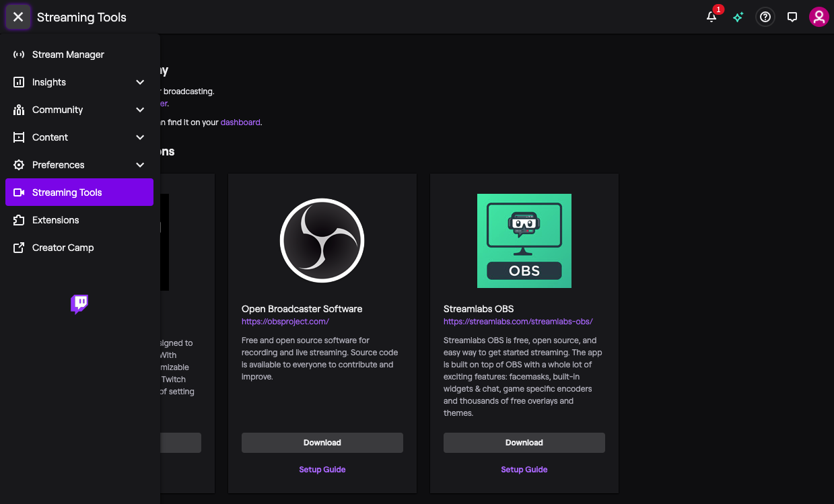Click the partially hidden gray button in first card

coord(180,443)
